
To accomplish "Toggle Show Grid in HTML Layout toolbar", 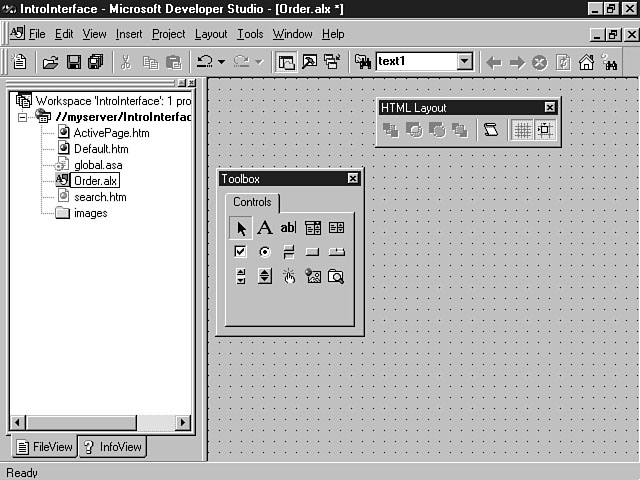I will tap(521, 129).
